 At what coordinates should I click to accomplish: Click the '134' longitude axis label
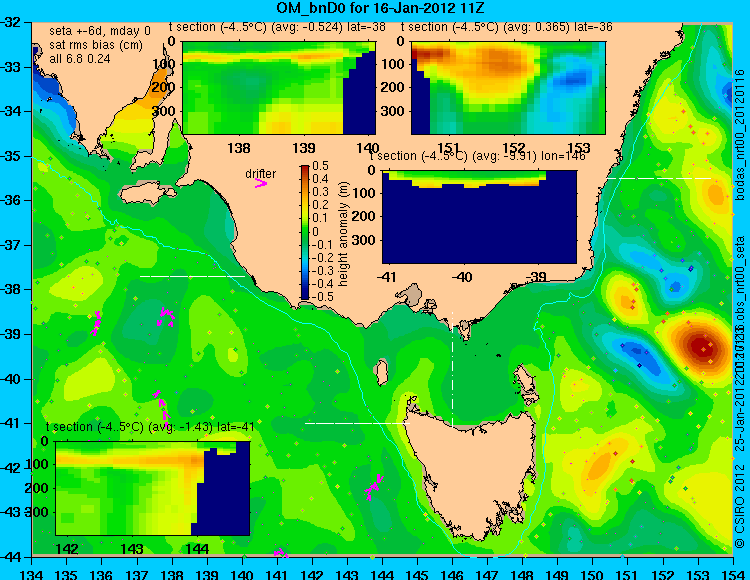click(33, 574)
